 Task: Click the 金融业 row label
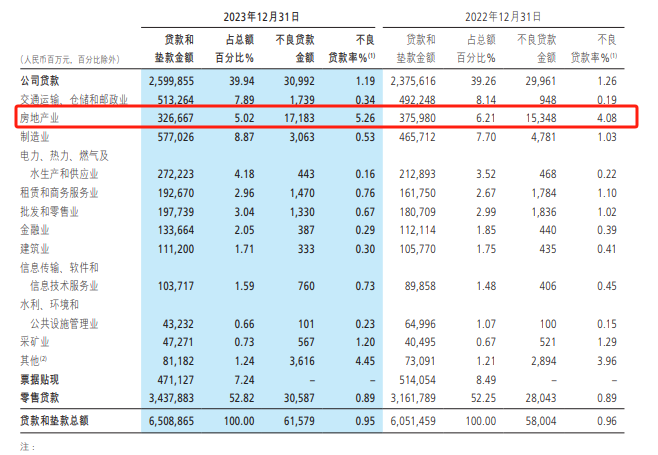coord(35,230)
